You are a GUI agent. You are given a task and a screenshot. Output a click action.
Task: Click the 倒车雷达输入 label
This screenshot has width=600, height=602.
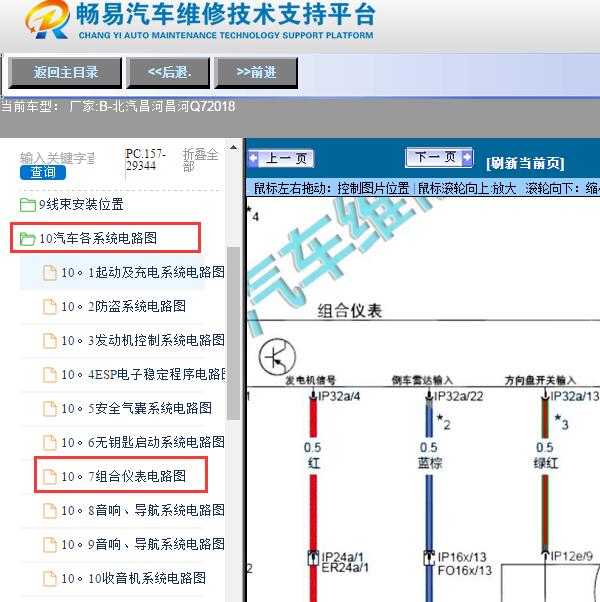(422, 380)
